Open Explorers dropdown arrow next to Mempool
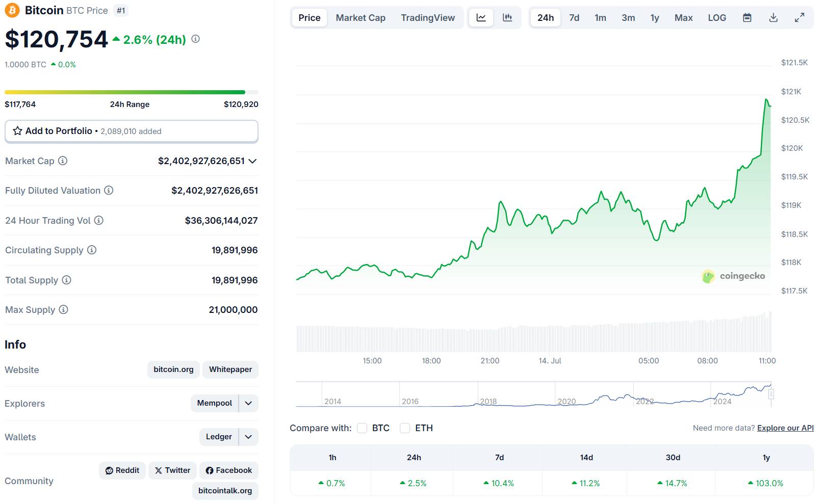Viewport: 822px width, 504px height. pos(248,403)
